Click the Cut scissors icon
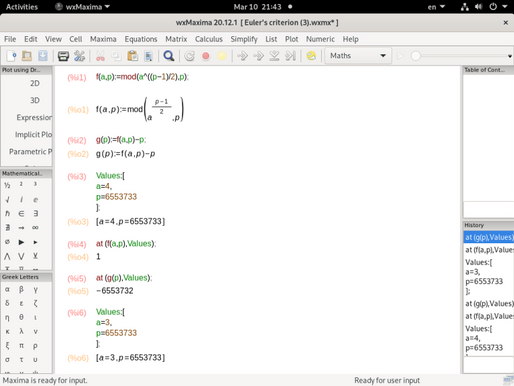514x386 pixels. (x=100, y=56)
